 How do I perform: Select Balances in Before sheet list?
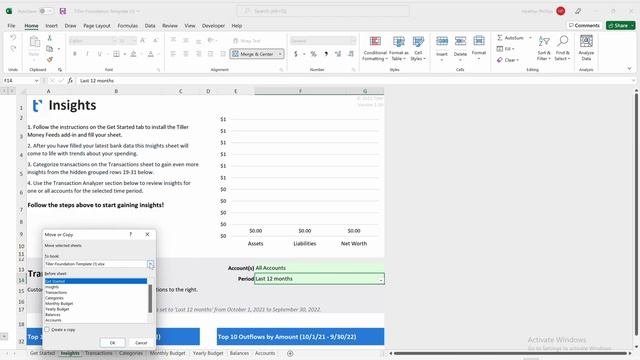click(53, 315)
